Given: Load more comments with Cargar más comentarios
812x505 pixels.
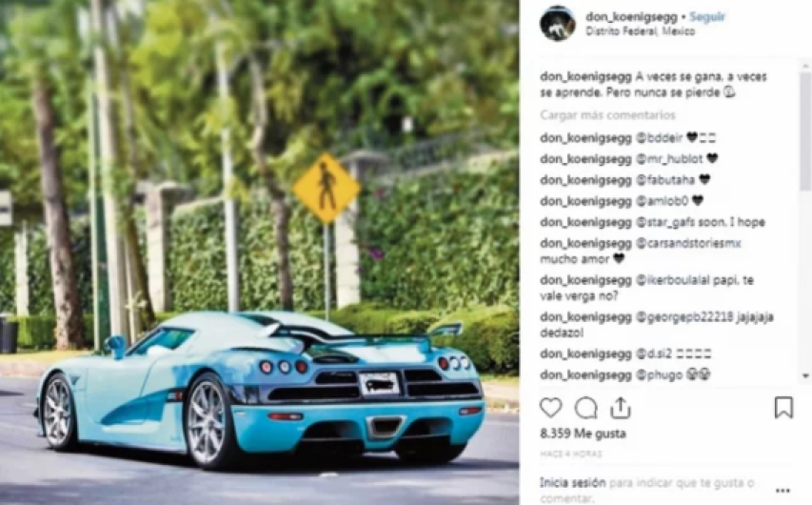Looking at the screenshot, I should [x=607, y=114].
